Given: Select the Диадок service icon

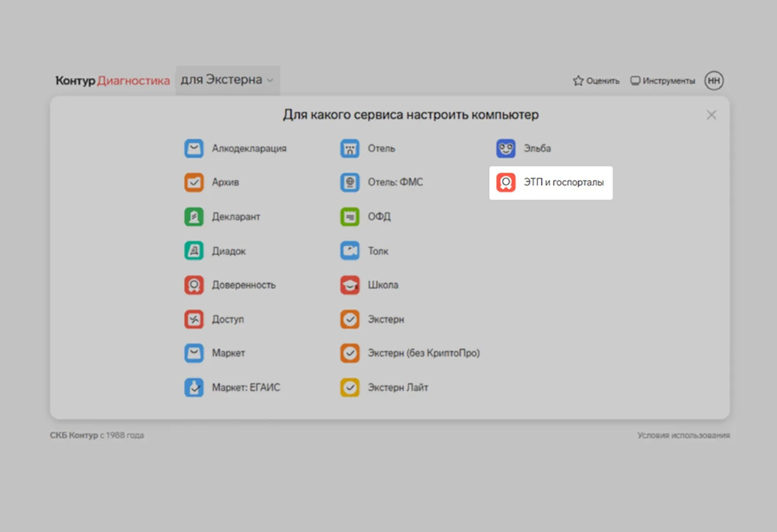Looking at the screenshot, I should pyautogui.click(x=194, y=251).
